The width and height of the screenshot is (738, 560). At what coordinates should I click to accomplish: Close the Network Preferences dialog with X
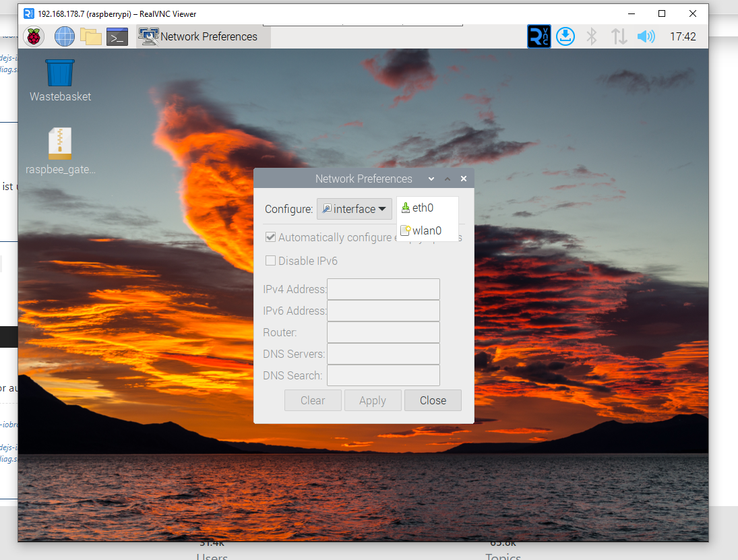coord(464,179)
